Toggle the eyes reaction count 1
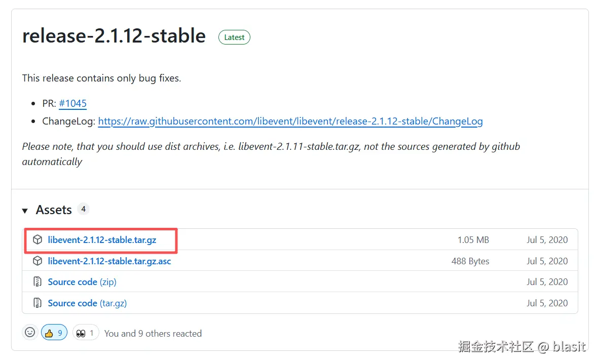The image size is (596, 364). click(x=92, y=333)
